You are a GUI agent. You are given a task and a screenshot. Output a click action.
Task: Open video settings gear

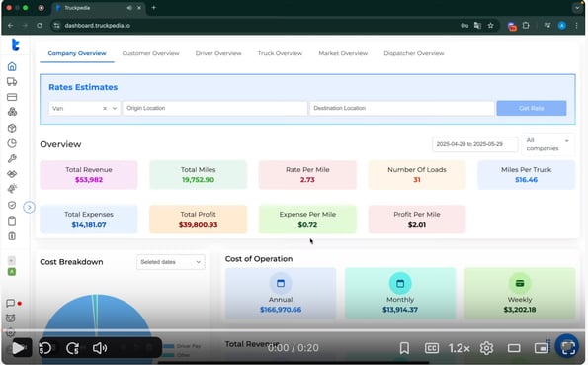point(486,348)
